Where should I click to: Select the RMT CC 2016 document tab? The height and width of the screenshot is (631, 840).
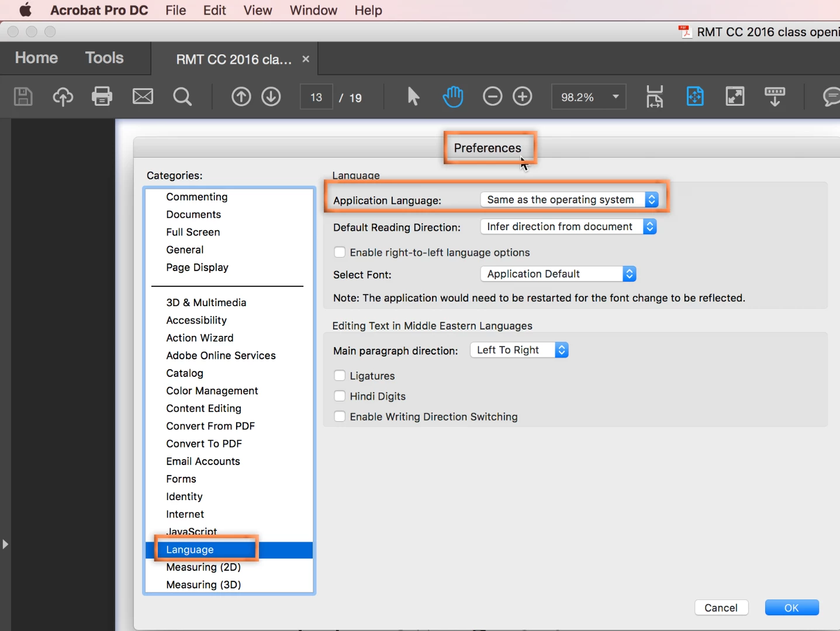(x=234, y=59)
